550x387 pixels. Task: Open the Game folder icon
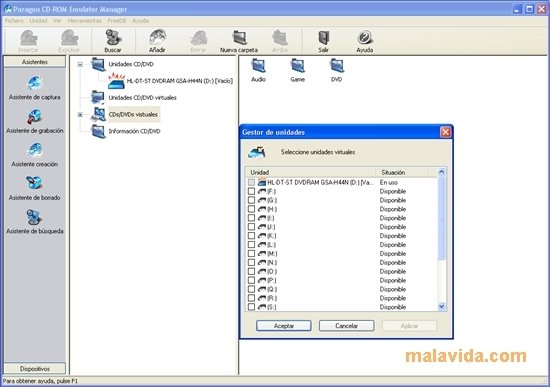[x=297, y=71]
